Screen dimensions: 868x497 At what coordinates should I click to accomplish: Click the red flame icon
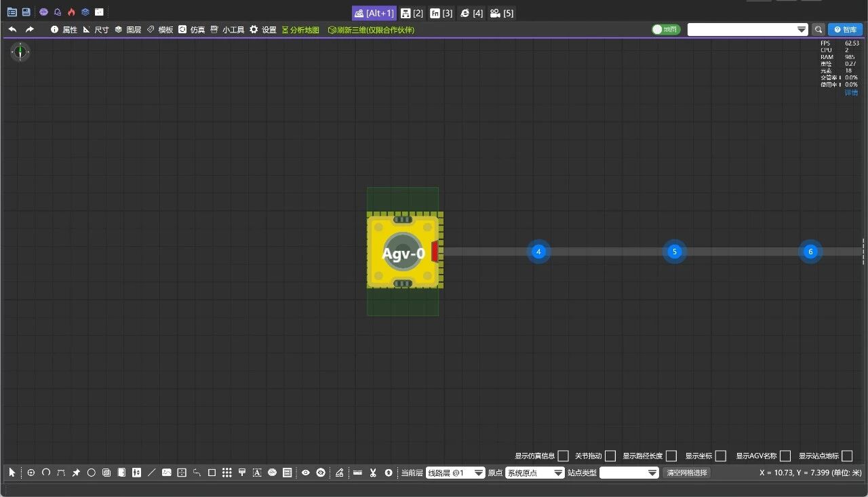pos(71,12)
